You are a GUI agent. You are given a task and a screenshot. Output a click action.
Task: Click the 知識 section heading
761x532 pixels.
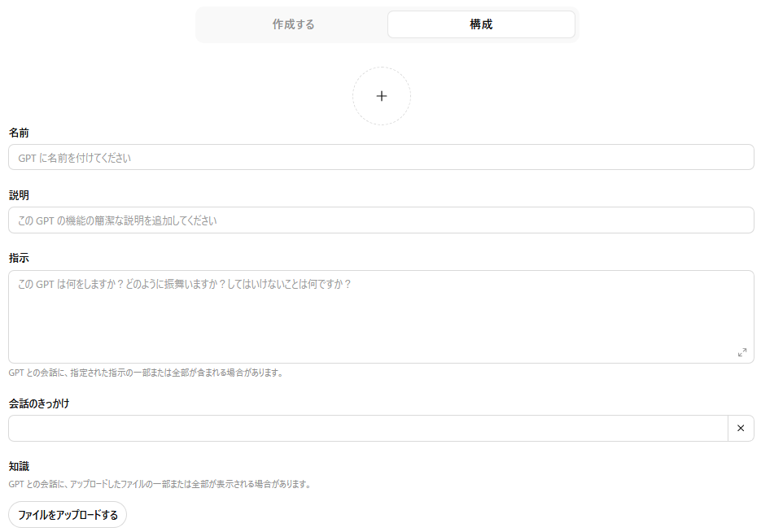[x=20, y=466]
